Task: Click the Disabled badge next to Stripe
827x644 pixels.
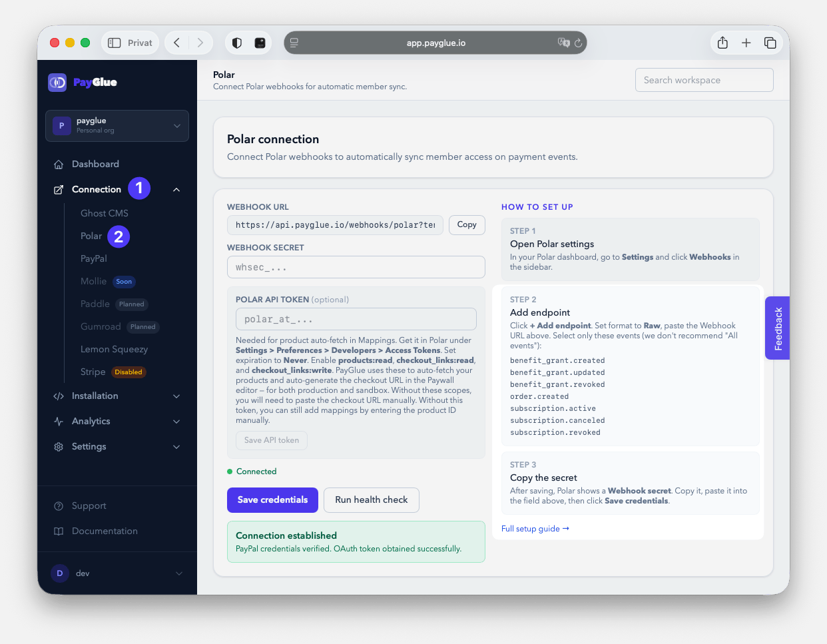Action: pyautogui.click(x=129, y=372)
